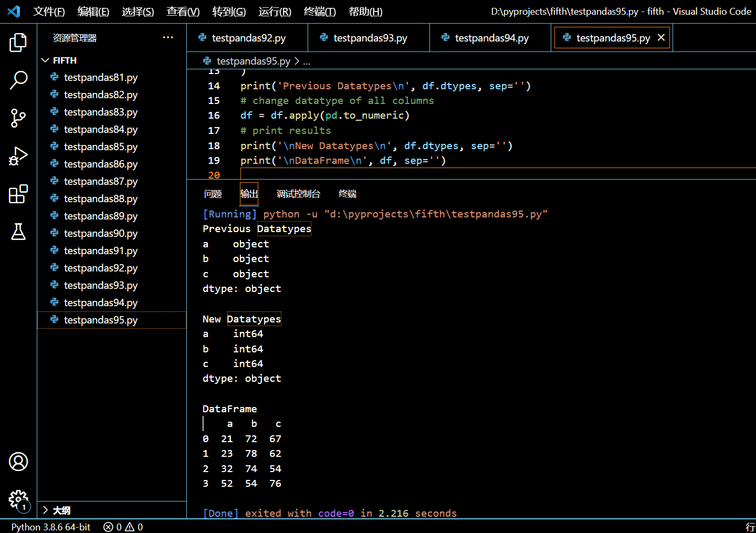The width and height of the screenshot is (756, 533).
Task: Click the 'New Datatypes' output heading
Action: [x=241, y=319]
